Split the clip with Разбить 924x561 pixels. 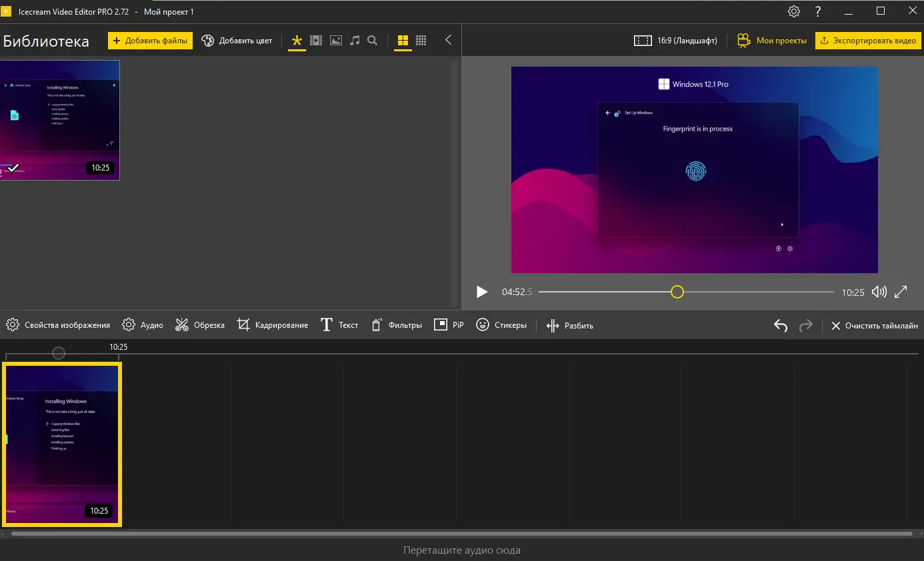[x=569, y=325]
